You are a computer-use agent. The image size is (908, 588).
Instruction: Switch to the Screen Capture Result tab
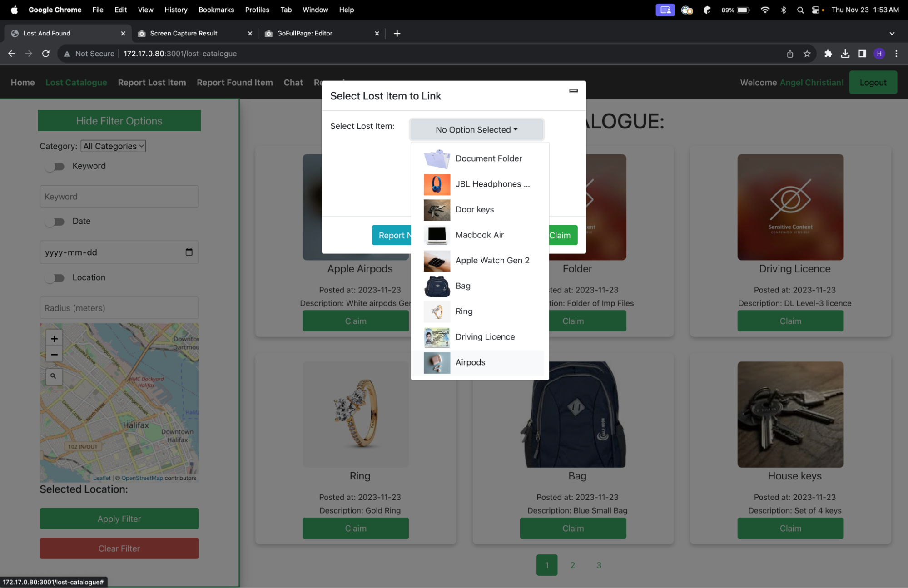pyautogui.click(x=184, y=33)
